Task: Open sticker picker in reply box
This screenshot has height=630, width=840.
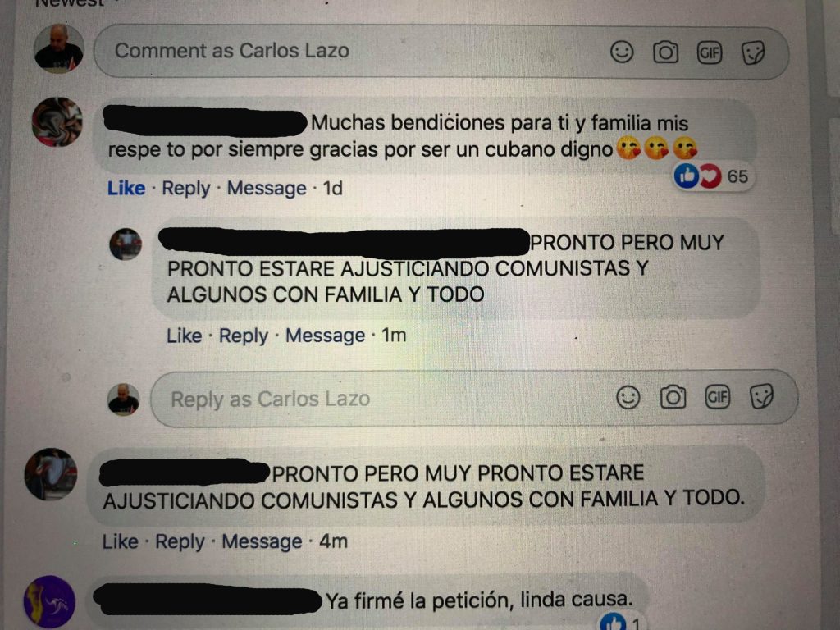Action: 761,397
